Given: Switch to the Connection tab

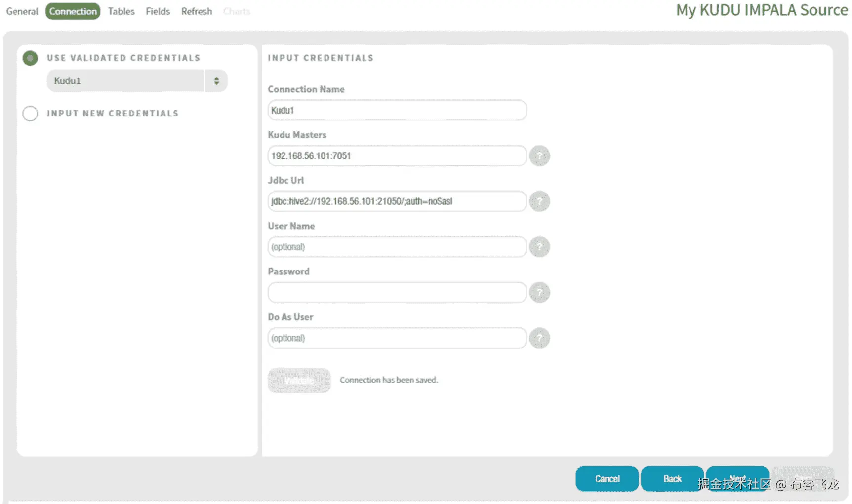Looking at the screenshot, I should pos(73,11).
